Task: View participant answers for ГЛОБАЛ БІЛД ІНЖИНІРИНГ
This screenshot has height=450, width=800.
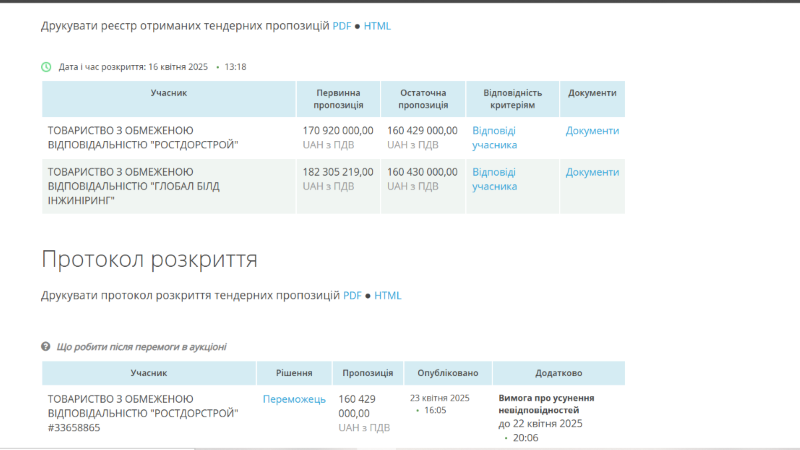Action: tap(494, 178)
